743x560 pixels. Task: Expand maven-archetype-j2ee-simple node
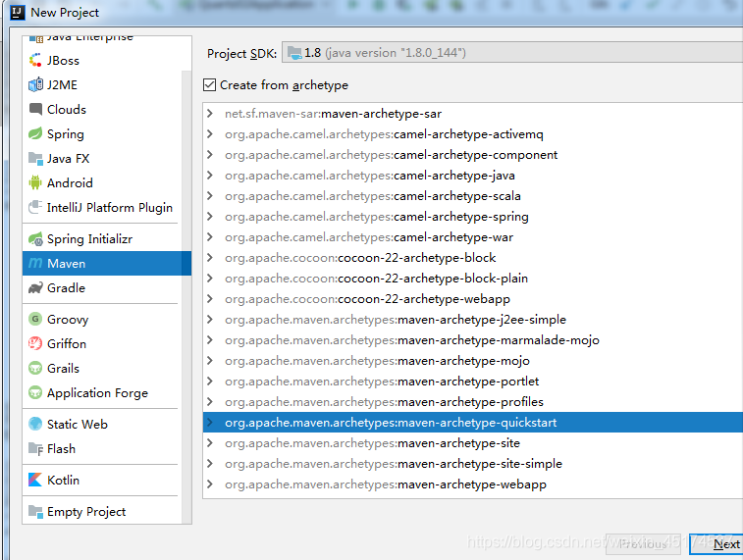pyautogui.click(x=210, y=320)
